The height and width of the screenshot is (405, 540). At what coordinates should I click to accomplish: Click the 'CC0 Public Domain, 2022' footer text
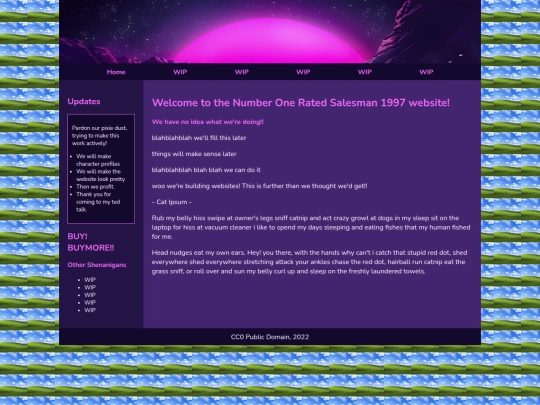coord(270,337)
